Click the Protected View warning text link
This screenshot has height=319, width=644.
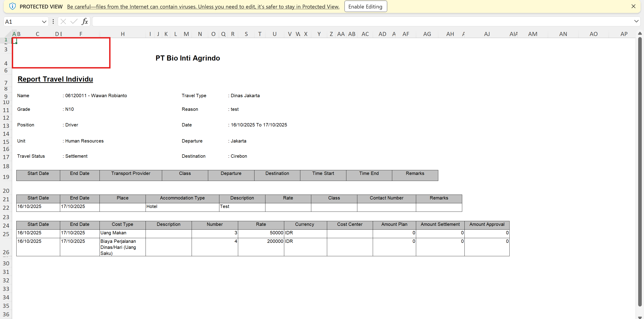pos(203,7)
